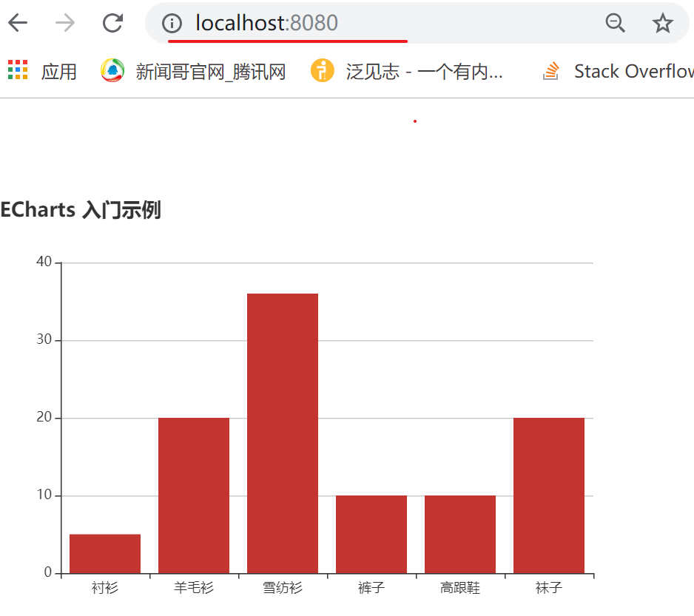The image size is (694, 616).
Task: Open the site information icon in address bar
Action: (x=171, y=23)
